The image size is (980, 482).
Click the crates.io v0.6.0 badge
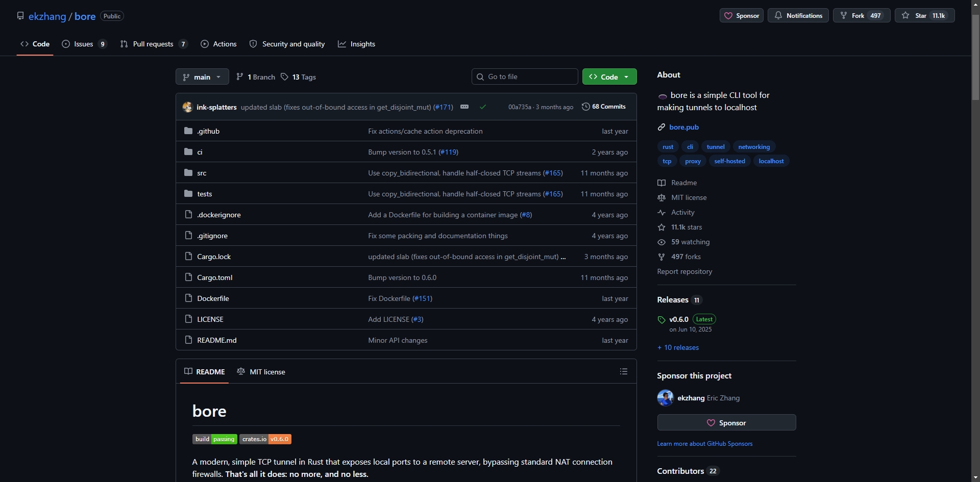(x=265, y=439)
